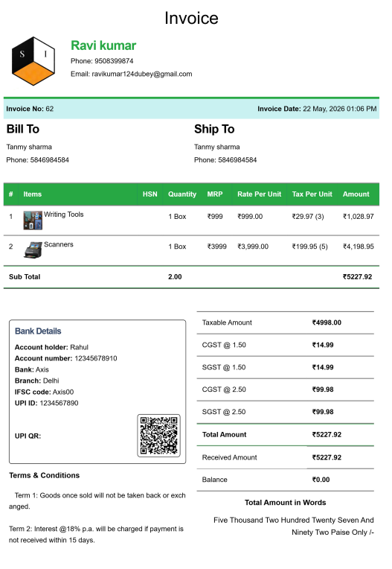Image resolution: width=392 pixels, height=569 pixels.
Task: Click the Taxable Amount ₹4998.00 value
Action: click(327, 322)
